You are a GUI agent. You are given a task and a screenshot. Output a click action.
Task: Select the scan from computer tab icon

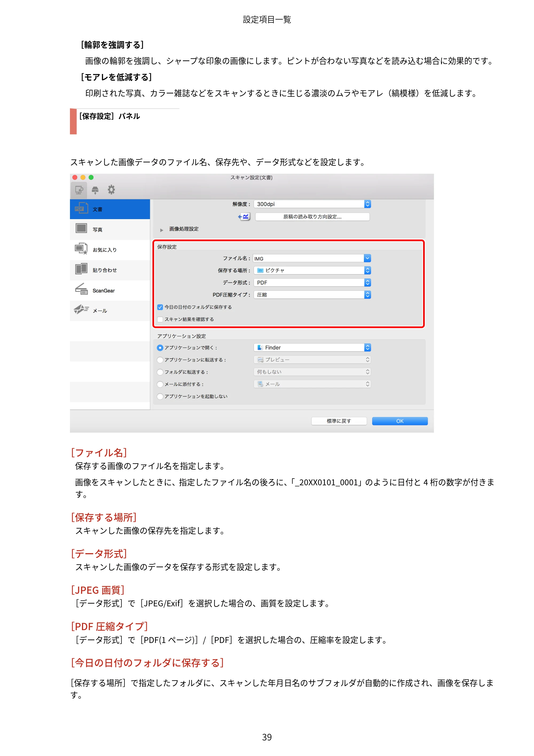pos(79,190)
